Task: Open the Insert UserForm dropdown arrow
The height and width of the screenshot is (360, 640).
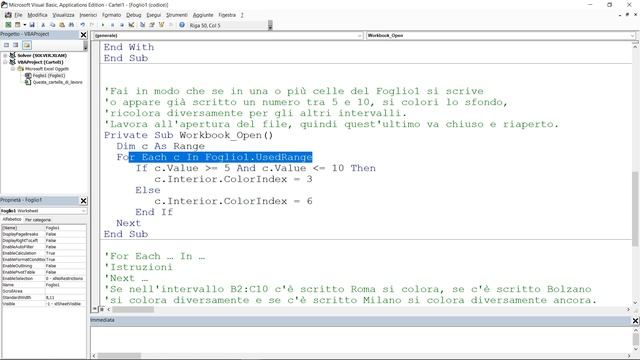Action: (x=24, y=25)
